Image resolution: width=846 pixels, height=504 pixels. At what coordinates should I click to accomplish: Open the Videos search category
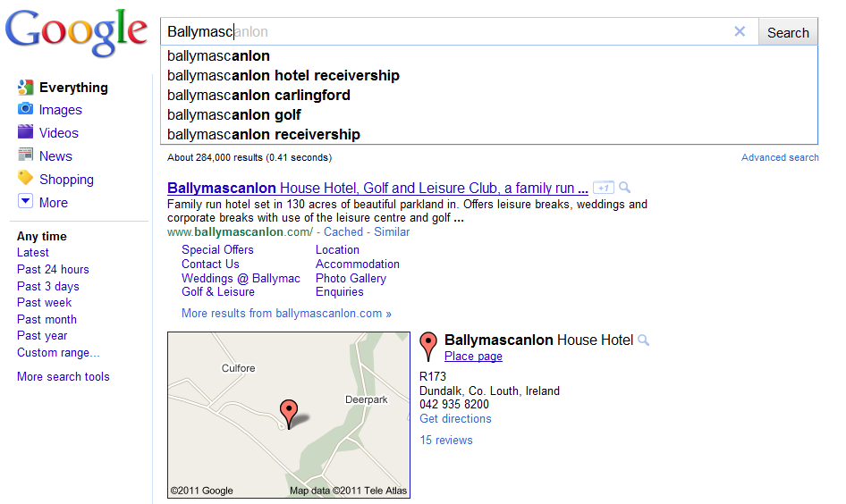click(x=59, y=133)
